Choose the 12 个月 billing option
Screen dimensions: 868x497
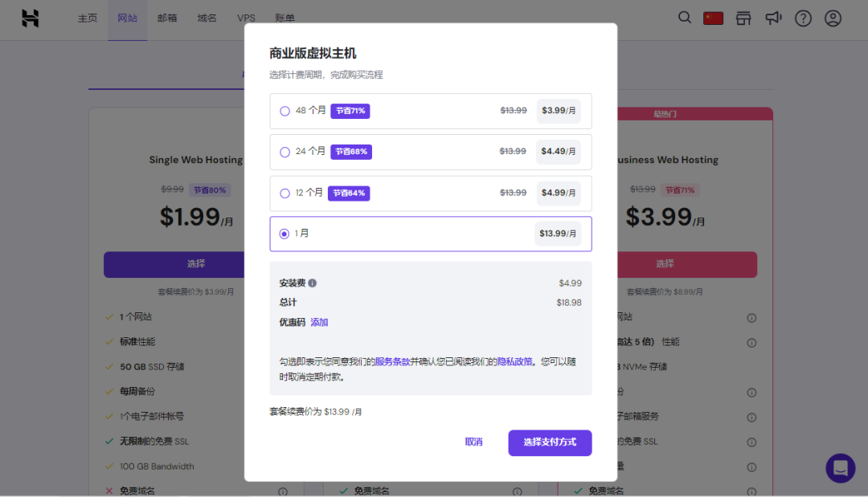pyautogui.click(x=285, y=194)
